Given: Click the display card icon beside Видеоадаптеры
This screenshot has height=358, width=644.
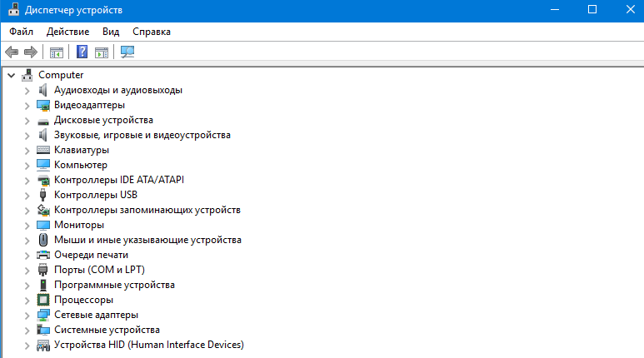Looking at the screenshot, I should coord(43,105).
